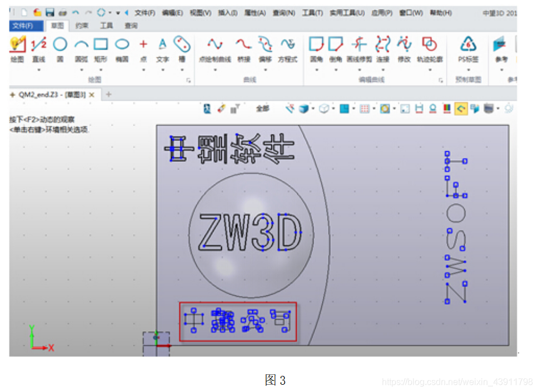Select the 桥接 bridge curve tool
This screenshot has height=392, width=538.
(243, 49)
